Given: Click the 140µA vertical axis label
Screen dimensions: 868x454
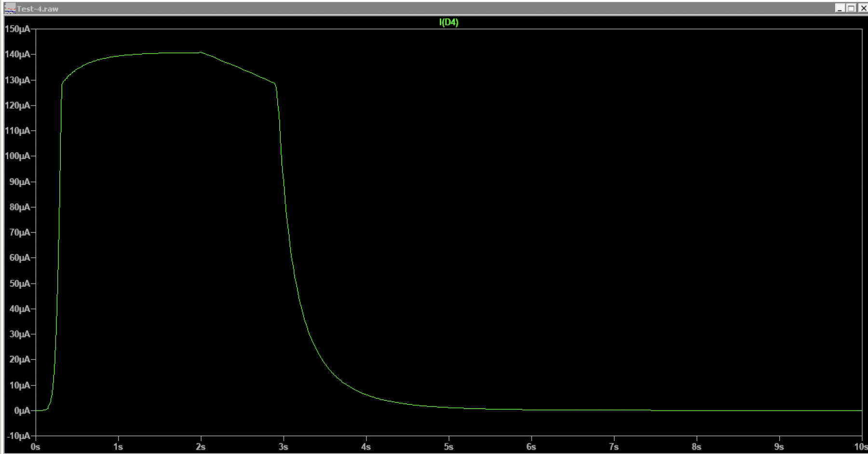Looking at the screenshot, I should click(17, 54).
